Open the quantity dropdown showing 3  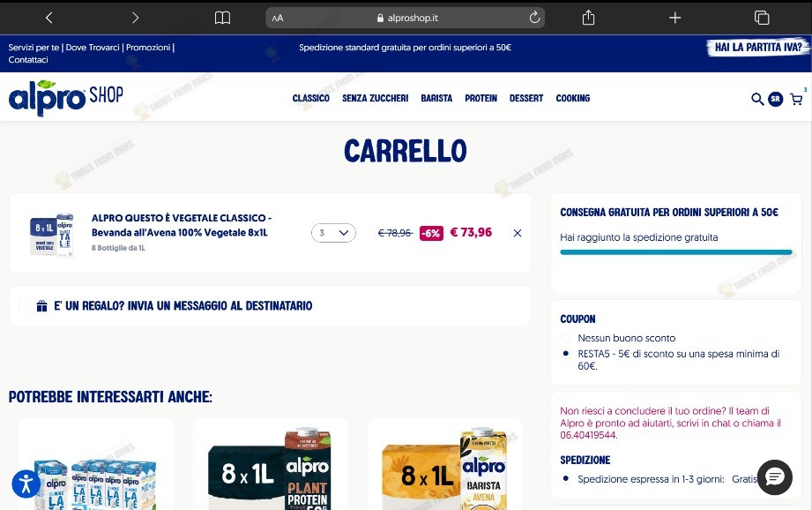[x=333, y=233]
